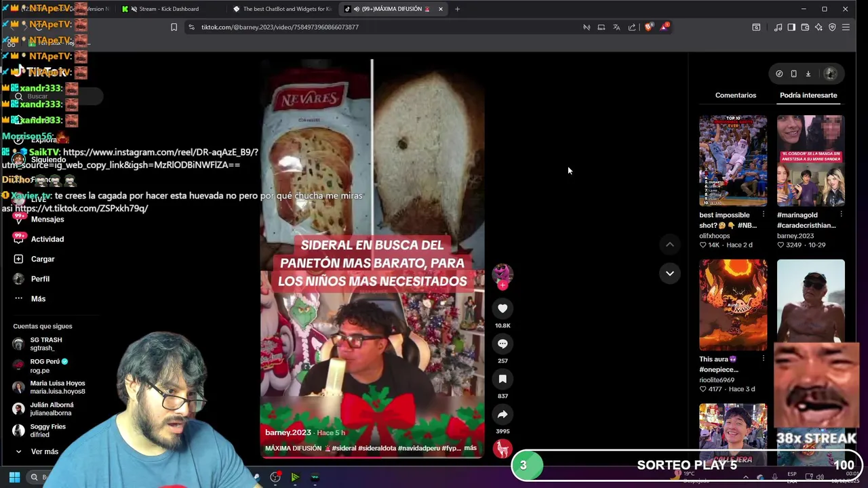The image size is (868, 488).
Task: Save video with the bookmark icon
Action: pos(502,379)
